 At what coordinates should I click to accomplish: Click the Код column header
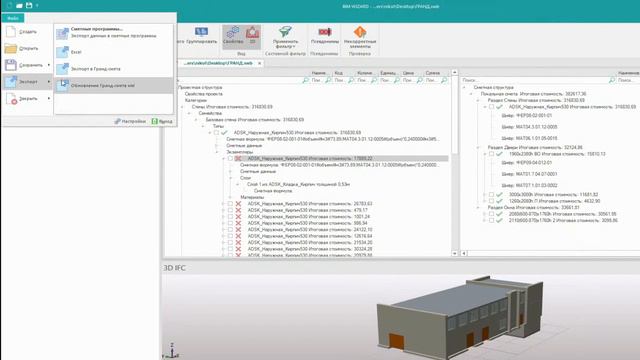(344, 73)
